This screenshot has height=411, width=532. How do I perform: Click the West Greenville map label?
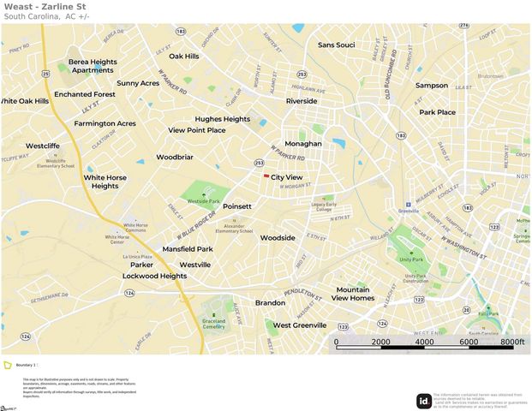(300, 325)
